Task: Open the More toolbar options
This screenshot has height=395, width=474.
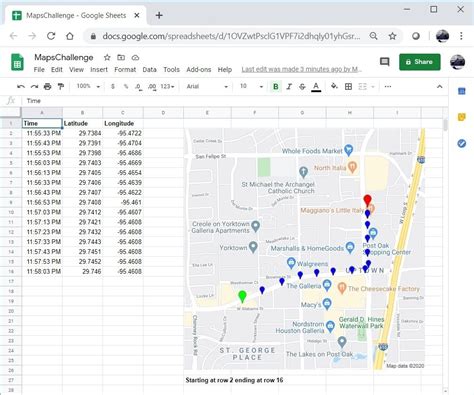Action: [x=388, y=87]
